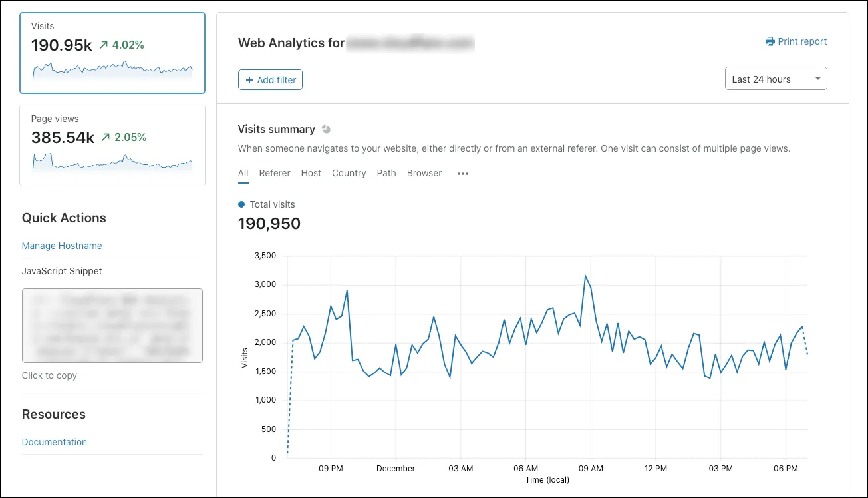Screen dimensions: 868x498
Task: Select the Browser tab
Action: (424, 173)
